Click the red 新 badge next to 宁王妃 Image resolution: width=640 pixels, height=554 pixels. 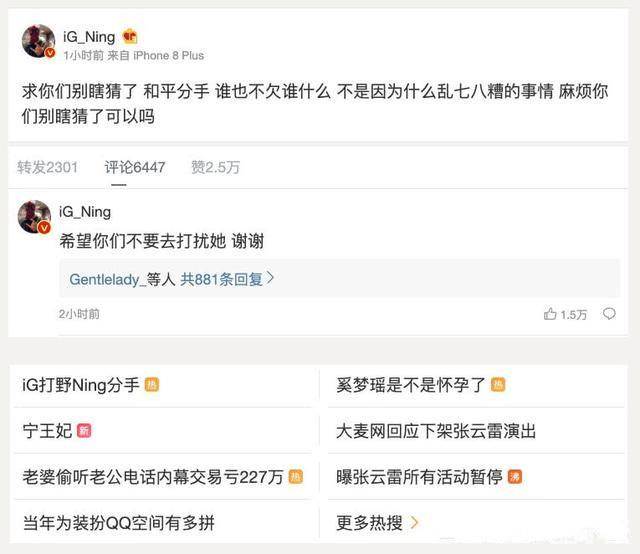(84, 431)
